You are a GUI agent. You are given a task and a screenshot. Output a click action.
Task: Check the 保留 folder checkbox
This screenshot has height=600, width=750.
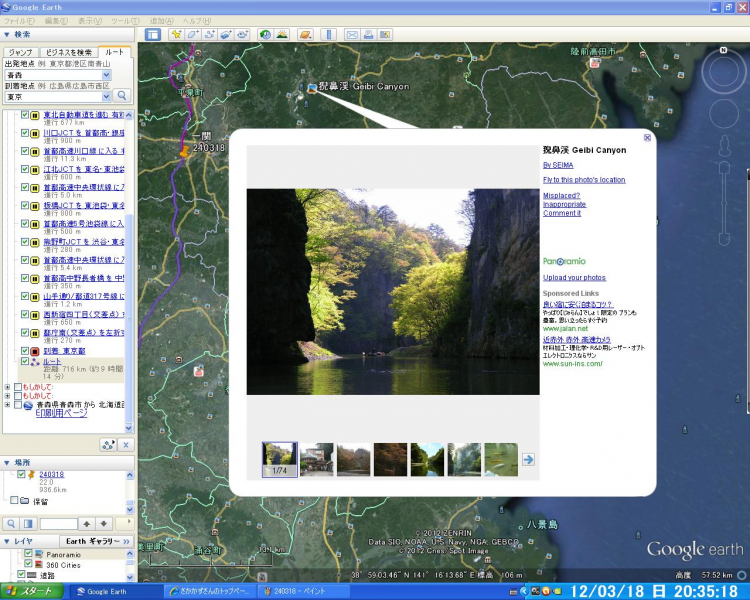(x=14, y=500)
